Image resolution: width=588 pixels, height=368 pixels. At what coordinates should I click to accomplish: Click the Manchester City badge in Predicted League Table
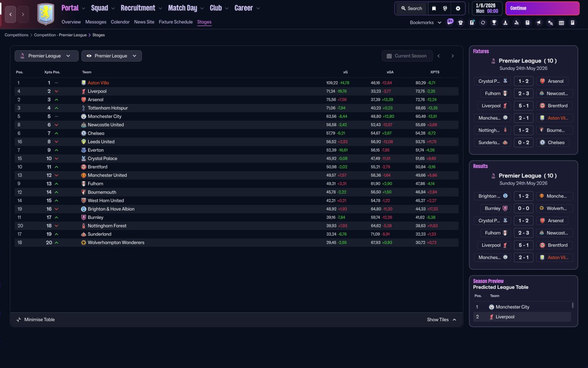(492, 307)
